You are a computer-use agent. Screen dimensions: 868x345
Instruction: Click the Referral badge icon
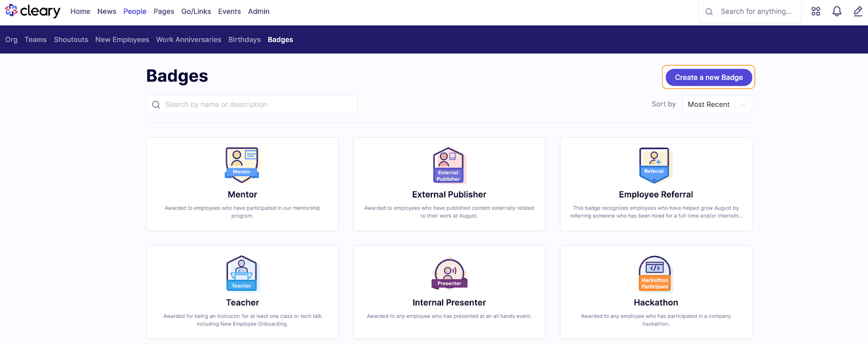[x=654, y=165]
